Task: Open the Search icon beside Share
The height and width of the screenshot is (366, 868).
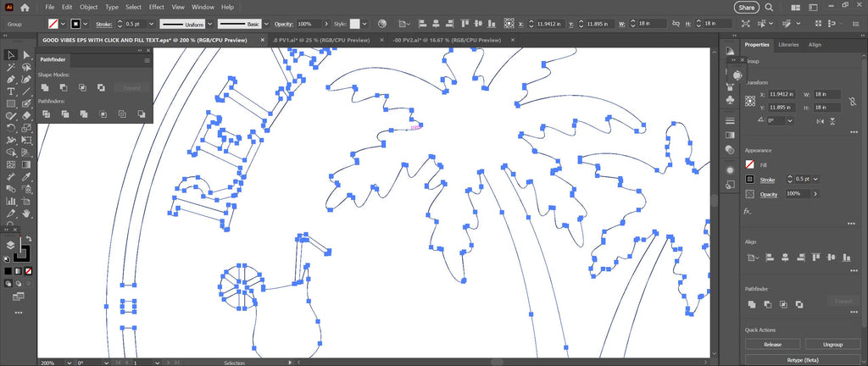Action: pos(770,8)
